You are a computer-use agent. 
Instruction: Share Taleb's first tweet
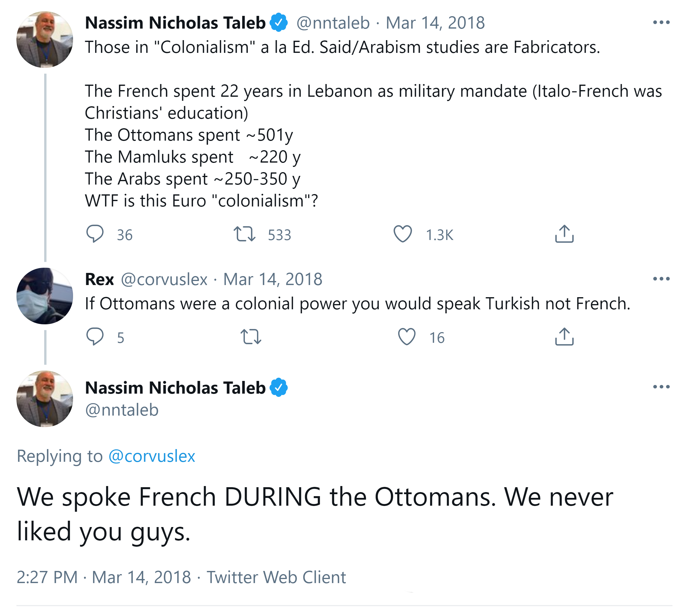pos(564,234)
